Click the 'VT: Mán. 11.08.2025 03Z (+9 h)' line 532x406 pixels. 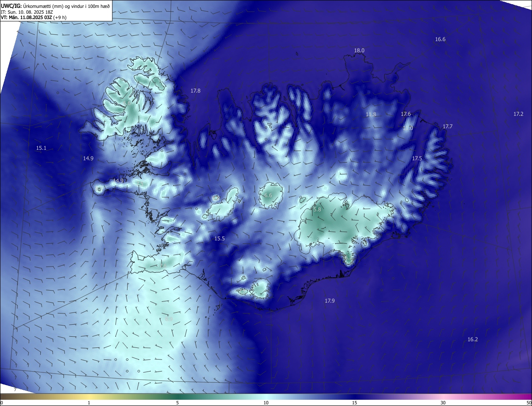point(33,17)
